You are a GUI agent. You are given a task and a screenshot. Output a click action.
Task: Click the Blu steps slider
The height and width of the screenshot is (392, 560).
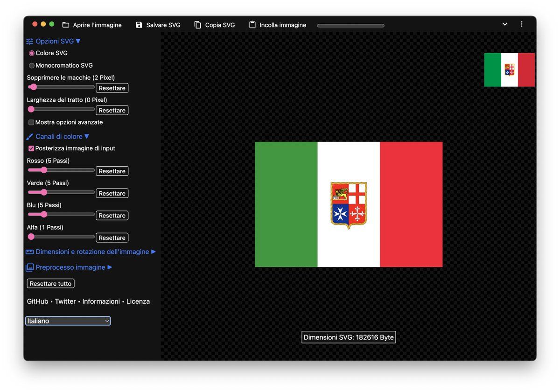(61, 215)
